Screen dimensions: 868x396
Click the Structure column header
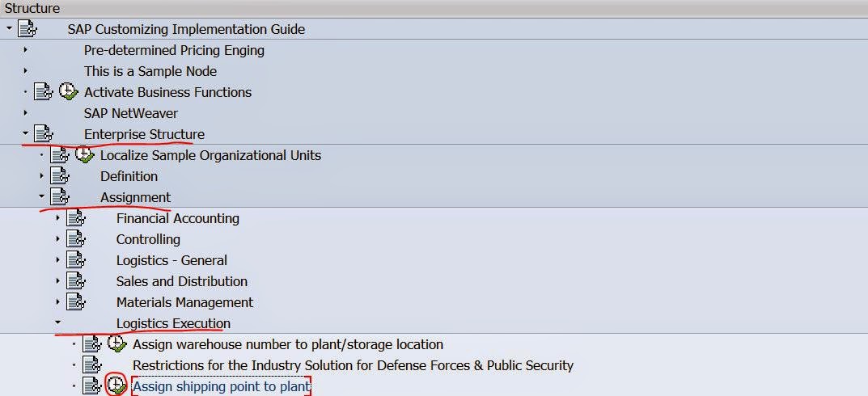coord(32,8)
